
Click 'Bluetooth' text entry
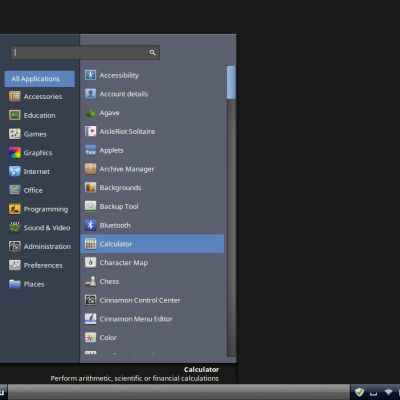(115, 225)
